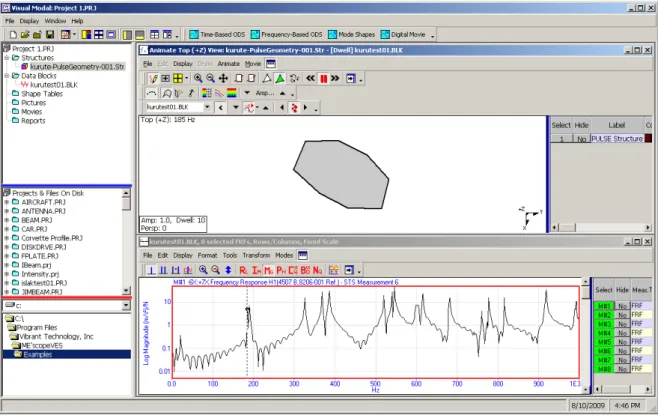Toggle the M#1 select cell
Viewport: 658px width, 418px height.
tap(604, 306)
